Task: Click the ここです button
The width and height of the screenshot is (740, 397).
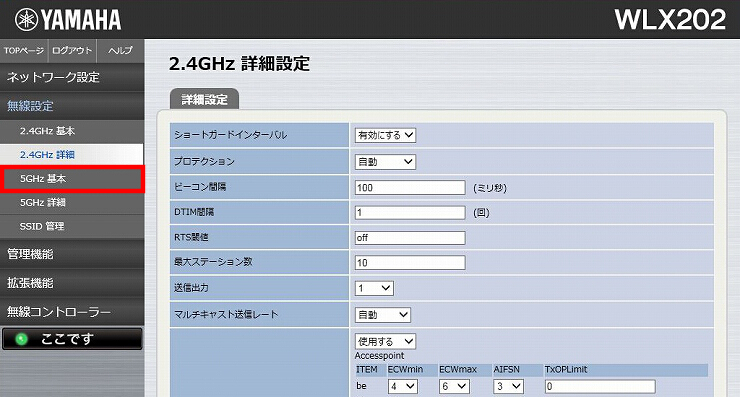Action: (x=72, y=339)
